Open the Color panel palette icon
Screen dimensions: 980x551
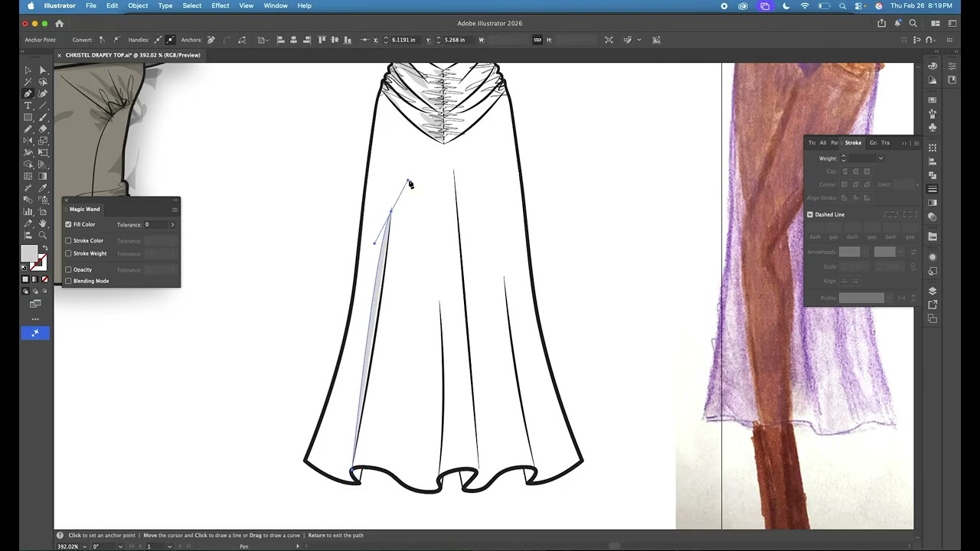pyautogui.click(x=933, y=66)
